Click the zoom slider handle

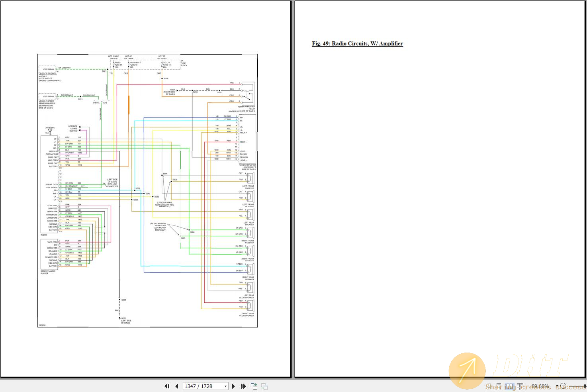585,386
